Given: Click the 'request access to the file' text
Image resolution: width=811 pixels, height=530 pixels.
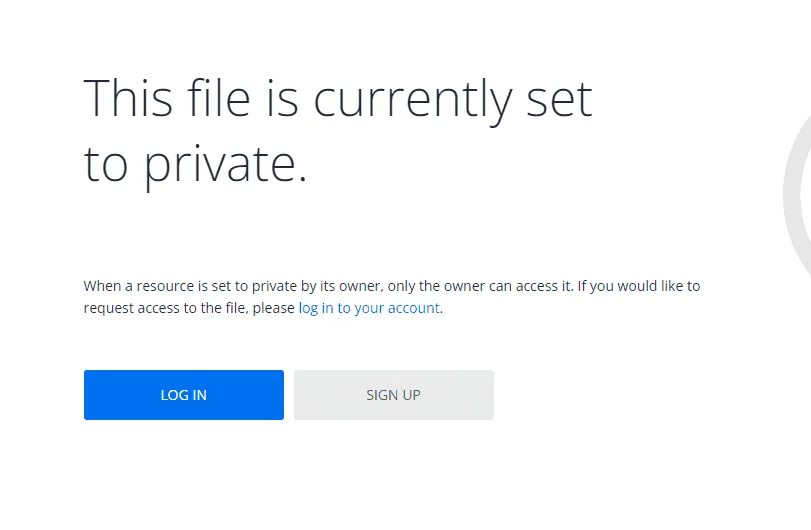Looking at the screenshot, I should coord(166,308).
